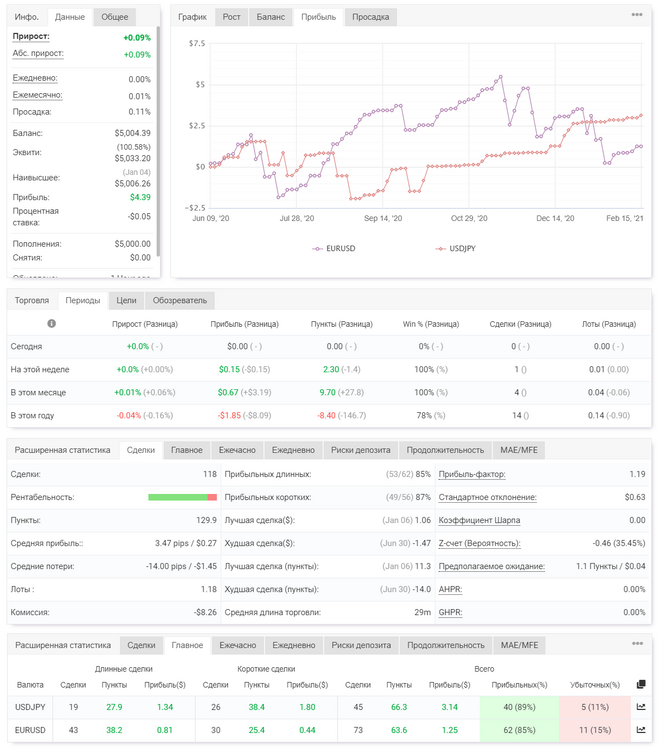Open the chart icon for the EURUSD row
This screenshot has height=750, width=661.
641,730
